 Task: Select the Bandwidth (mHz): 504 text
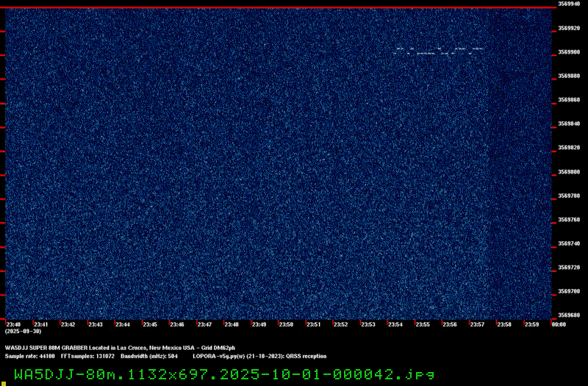coord(149,356)
